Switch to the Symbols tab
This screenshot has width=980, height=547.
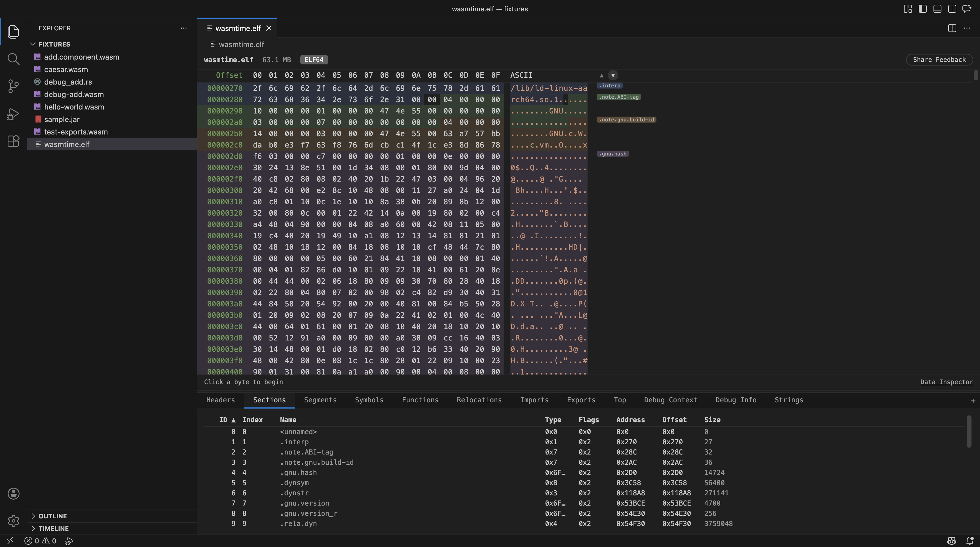pos(369,400)
